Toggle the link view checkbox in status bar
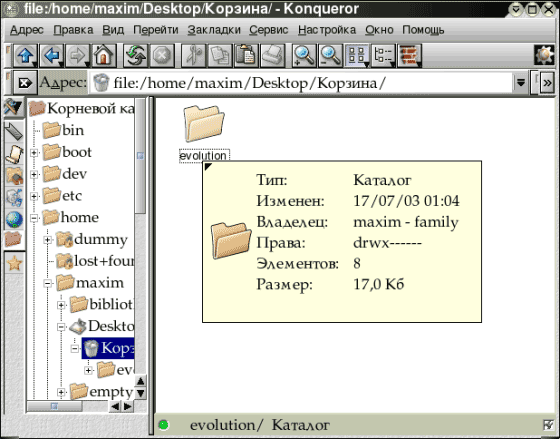 [548, 425]
